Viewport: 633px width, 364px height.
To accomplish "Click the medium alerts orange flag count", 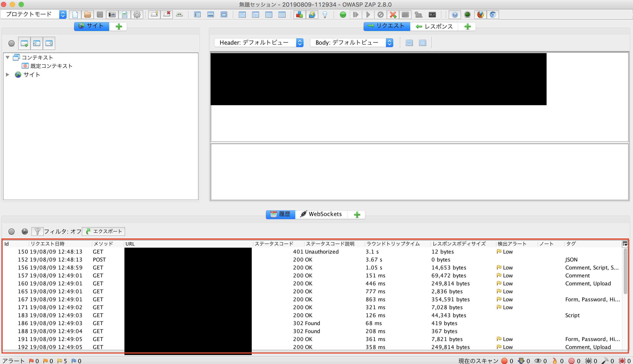I will point(48,361).
